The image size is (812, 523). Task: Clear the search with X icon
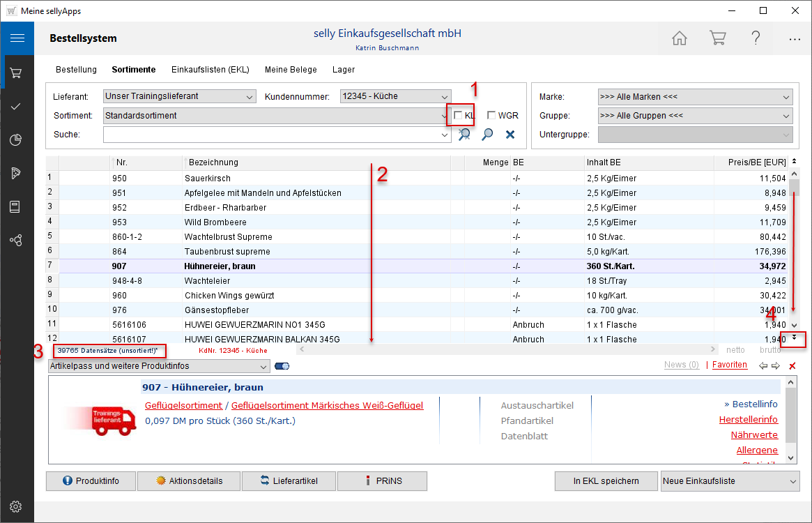pyautogui.click(x=510, y=135)
